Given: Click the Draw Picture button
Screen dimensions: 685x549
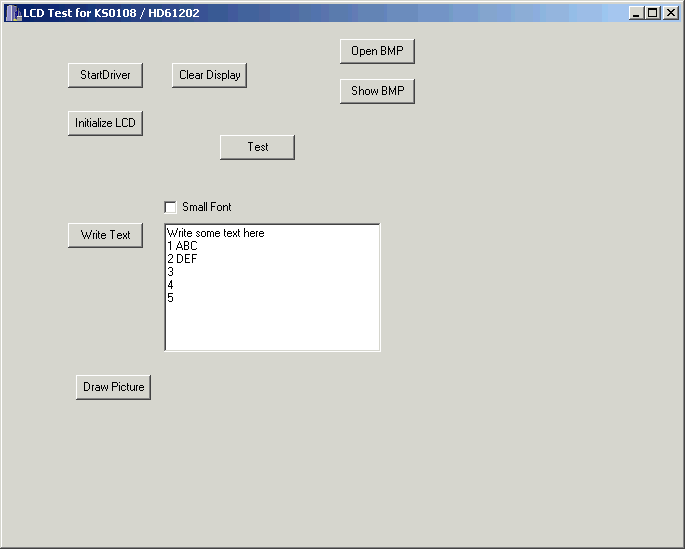Looking at the screenshot, I should [x=114, y=387].
